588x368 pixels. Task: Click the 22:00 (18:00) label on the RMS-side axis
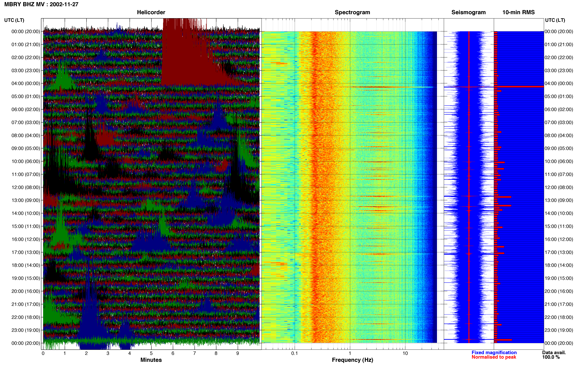pos(559,317)
